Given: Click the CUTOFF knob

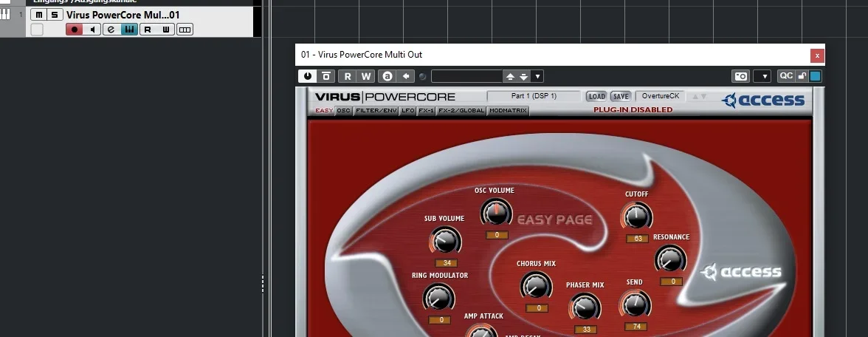Looking at the screenshot, I should 636,217.
